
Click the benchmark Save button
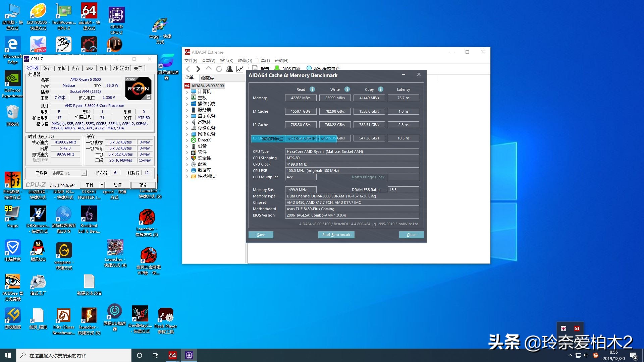pos(261,235)
